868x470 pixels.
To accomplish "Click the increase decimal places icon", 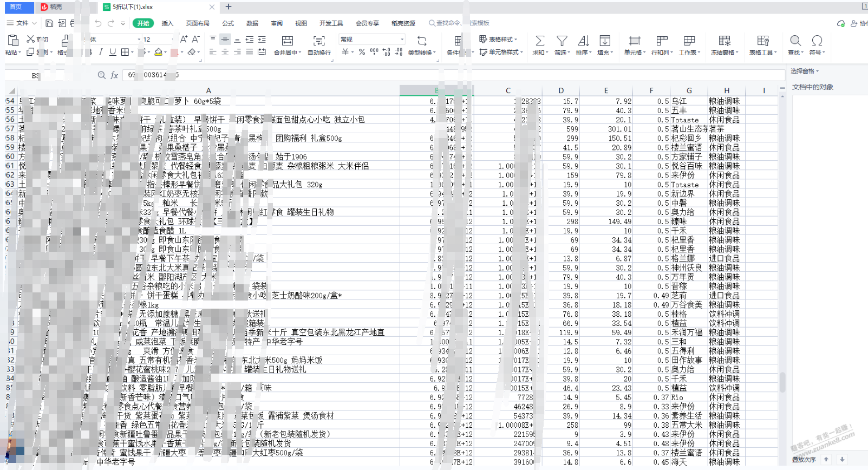I will [x=387, y=52].
